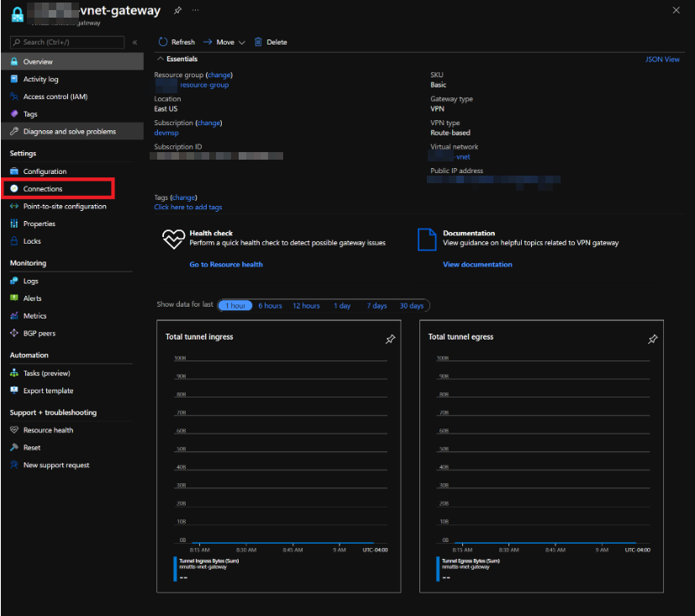This screenshot has height=616, width=695.
Task: Expand the Move dropdown menu
Action: [x=241, y=42]
